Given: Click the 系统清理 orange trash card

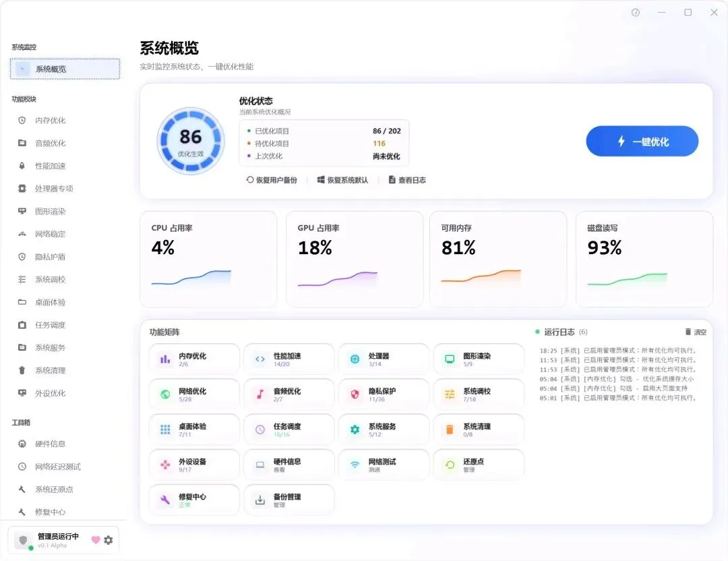Looking at the screenshot, I should [479, 430].
